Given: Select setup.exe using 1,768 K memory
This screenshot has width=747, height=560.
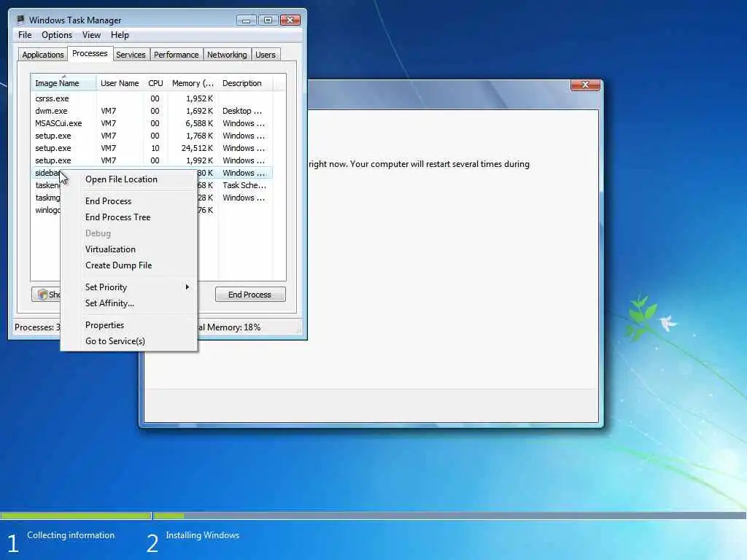Looking at the screenshot, I should [x=152, y=136].
